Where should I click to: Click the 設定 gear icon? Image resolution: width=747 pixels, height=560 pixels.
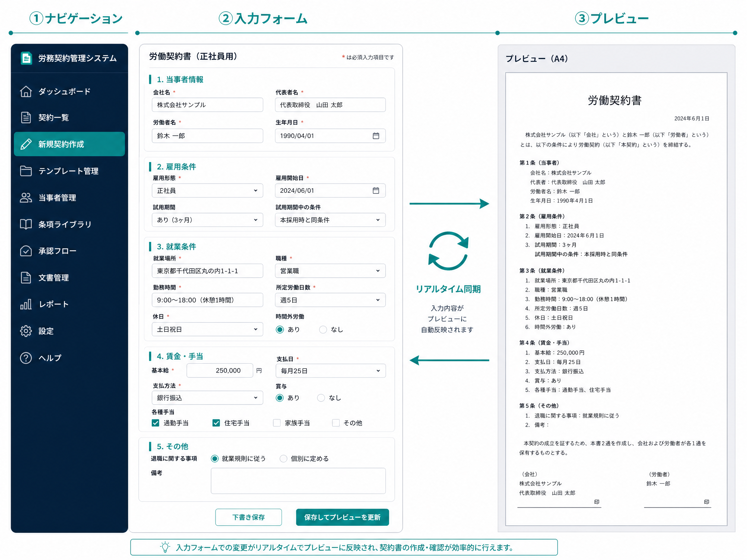point(26,331)
